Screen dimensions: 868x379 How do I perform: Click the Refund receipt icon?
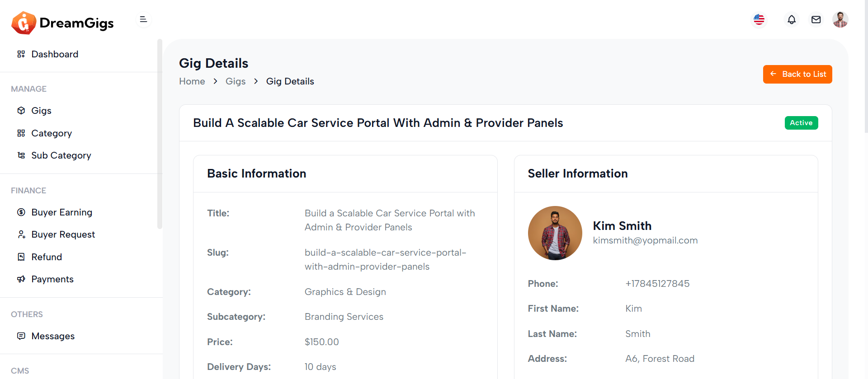coord(21,257)
